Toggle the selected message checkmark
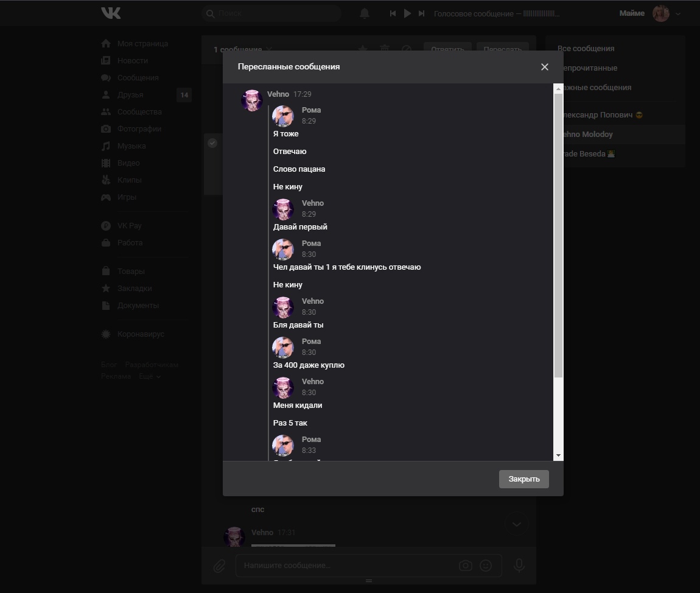Screen dimensions: 700x593 212,143
